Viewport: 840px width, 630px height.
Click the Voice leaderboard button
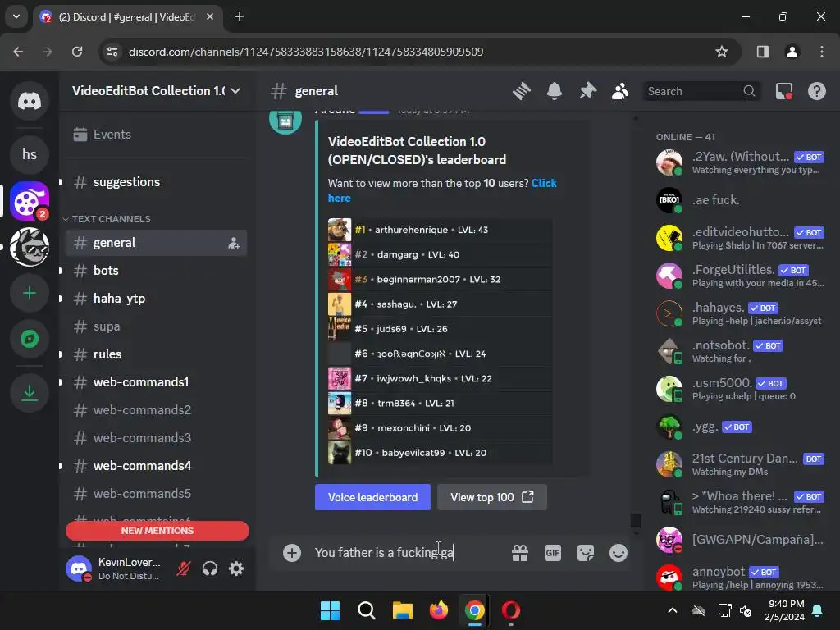(x=372, y=497)
